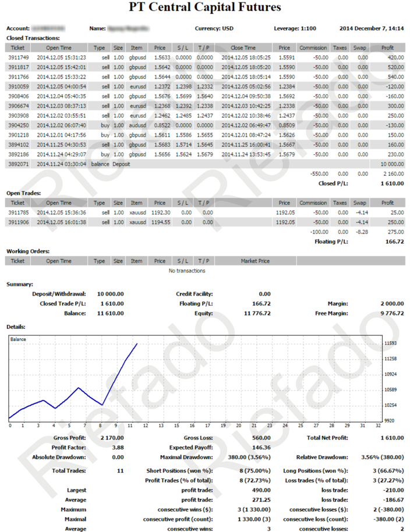
Task: Click the largest profit trade value 490.00
Action: point(261,490)
